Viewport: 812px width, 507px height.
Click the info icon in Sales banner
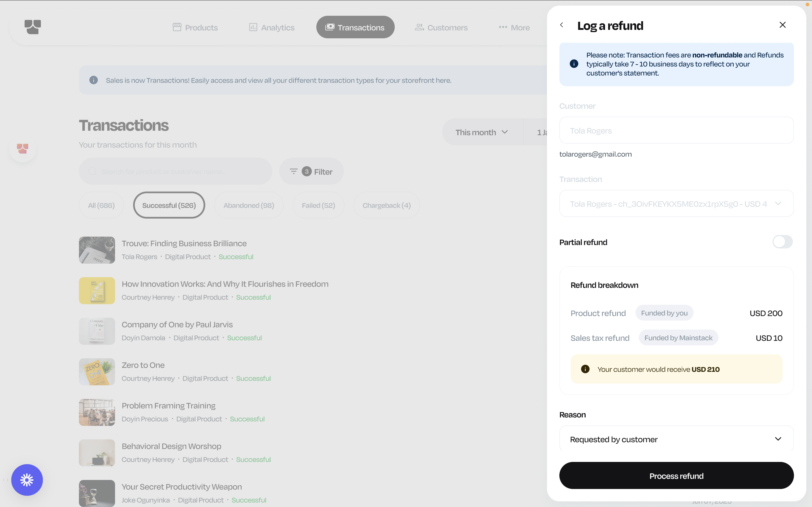pyautogui.click(x=94, y=80)
